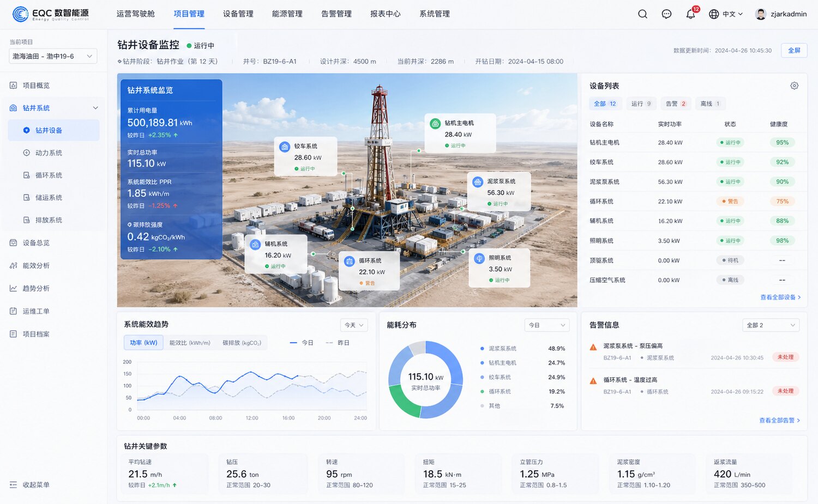The width and height of the screenshot is (818, 504).
Task: Open the global search
Action: pyautogui.click(x=642, y=14)
